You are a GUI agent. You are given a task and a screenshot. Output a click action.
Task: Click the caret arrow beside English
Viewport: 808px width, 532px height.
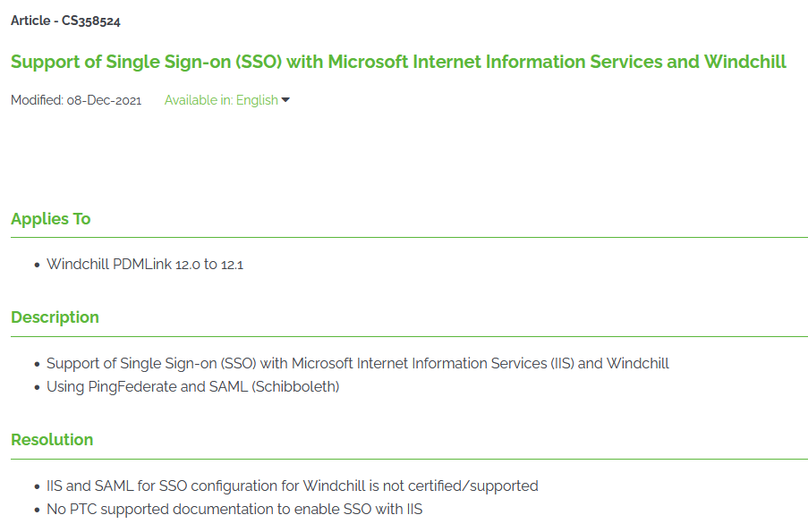pyautogui.click(x=286, y=100)
